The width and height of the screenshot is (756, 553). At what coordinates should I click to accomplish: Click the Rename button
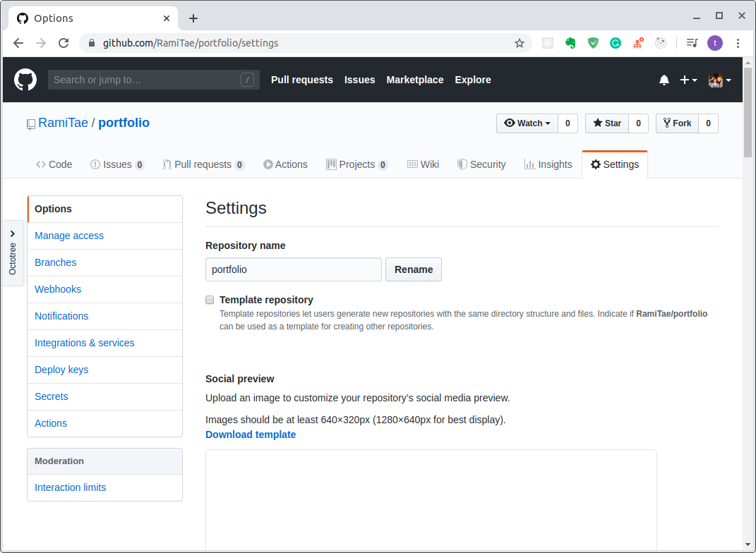pos(414,269)
